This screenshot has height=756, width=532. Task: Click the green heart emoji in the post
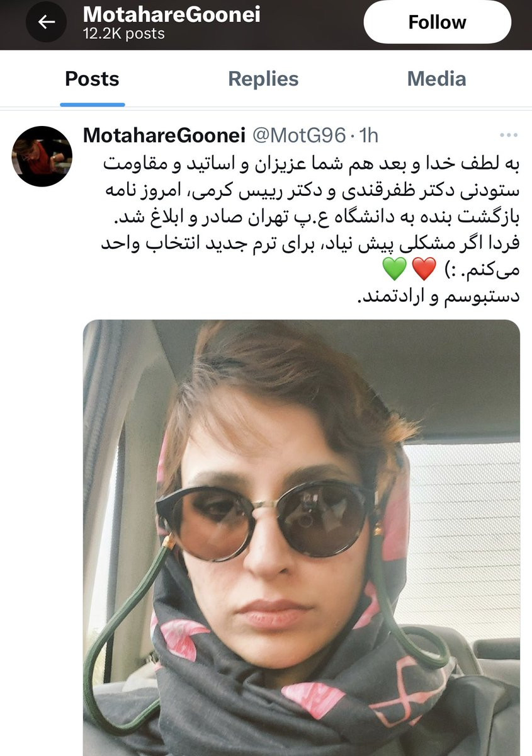click(395, 270)
